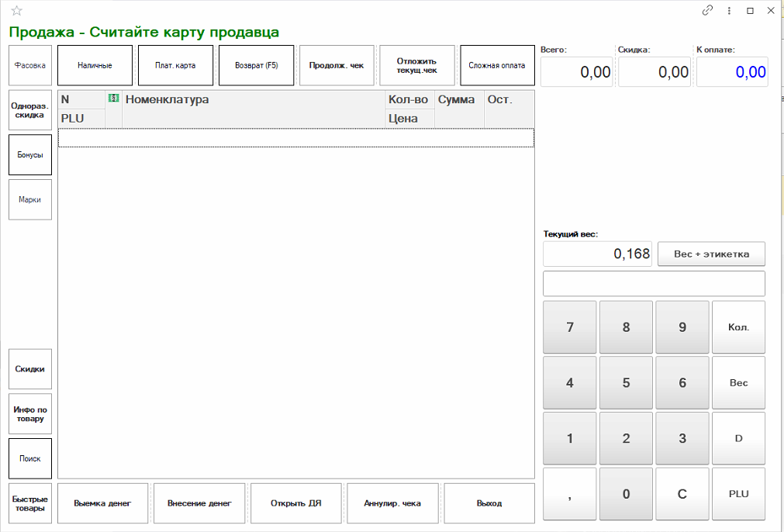Copy link with the chain icon
Viewport: 784px width, 532px height.
point(707,10)
